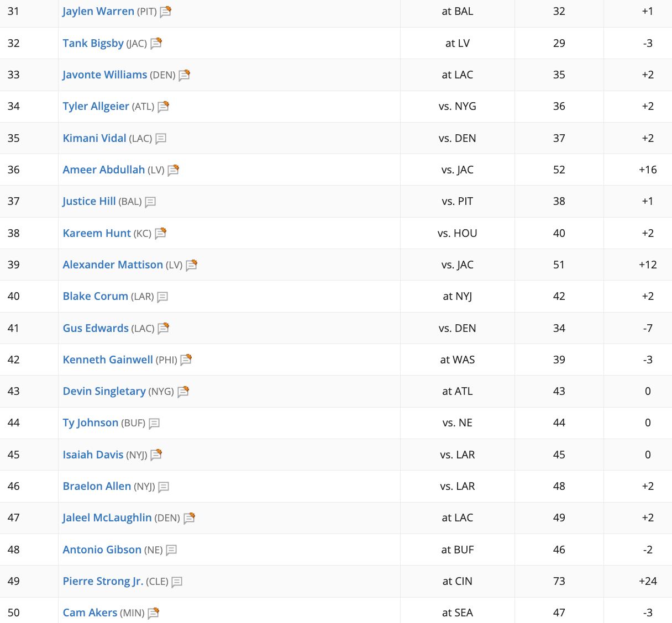Viewport: 672px width, 623px height.
Task: Open Kenneth Gainwell's player profile
Action: coord(108,360)
